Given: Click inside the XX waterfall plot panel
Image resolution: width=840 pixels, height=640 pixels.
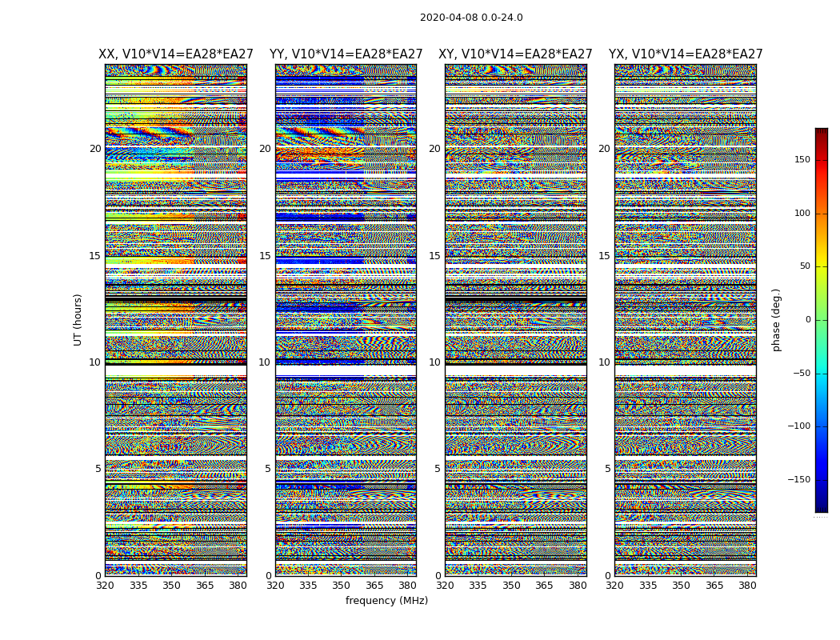Looking at the screenshot, I should pyautogui.click(x=176, y=320).
